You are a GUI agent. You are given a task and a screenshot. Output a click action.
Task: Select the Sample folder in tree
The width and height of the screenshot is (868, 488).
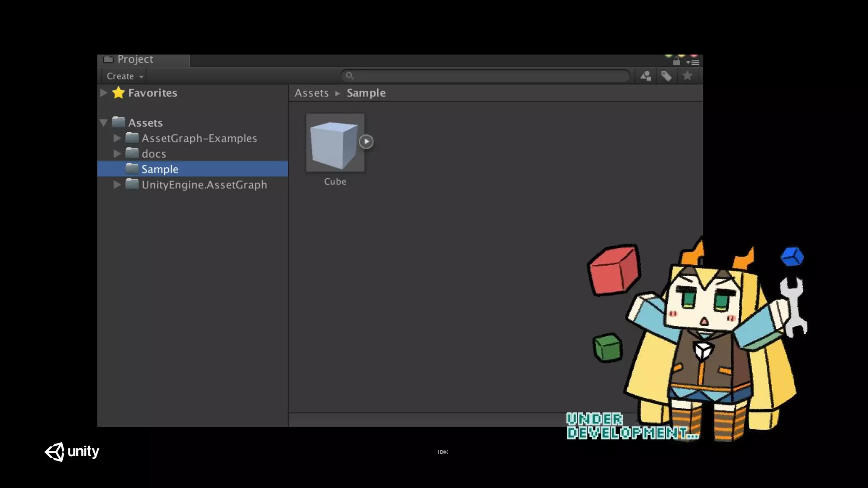(x=160, y=169)
